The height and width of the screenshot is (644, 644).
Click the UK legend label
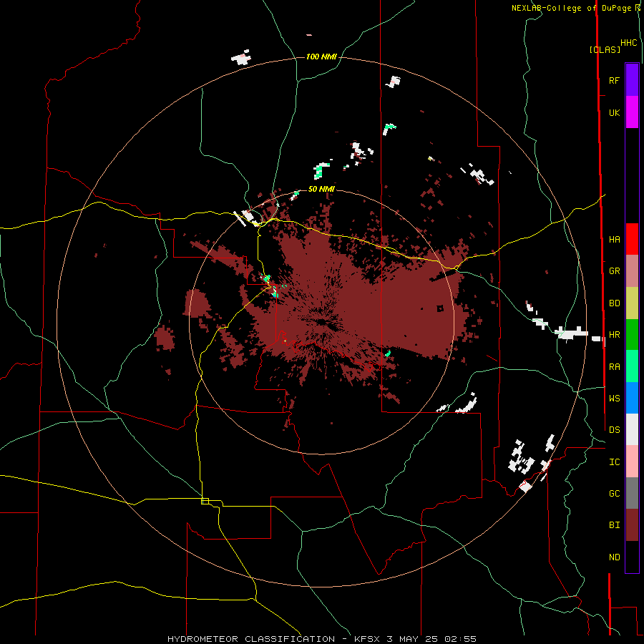tap(614, 112)
